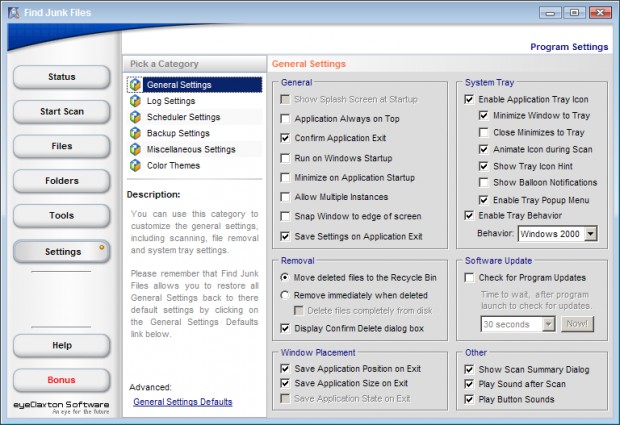Enable Check for Program Updates
620x425 pixels.
(469, 278)
